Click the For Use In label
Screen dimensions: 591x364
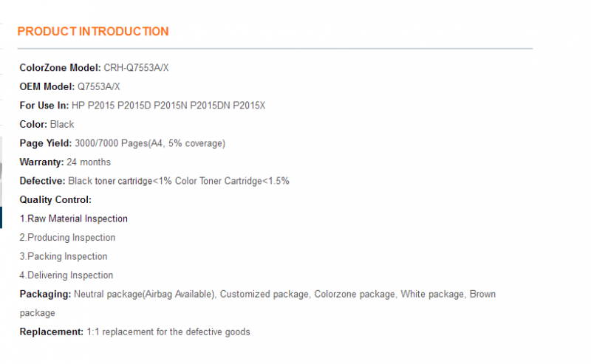coord(44,106)
